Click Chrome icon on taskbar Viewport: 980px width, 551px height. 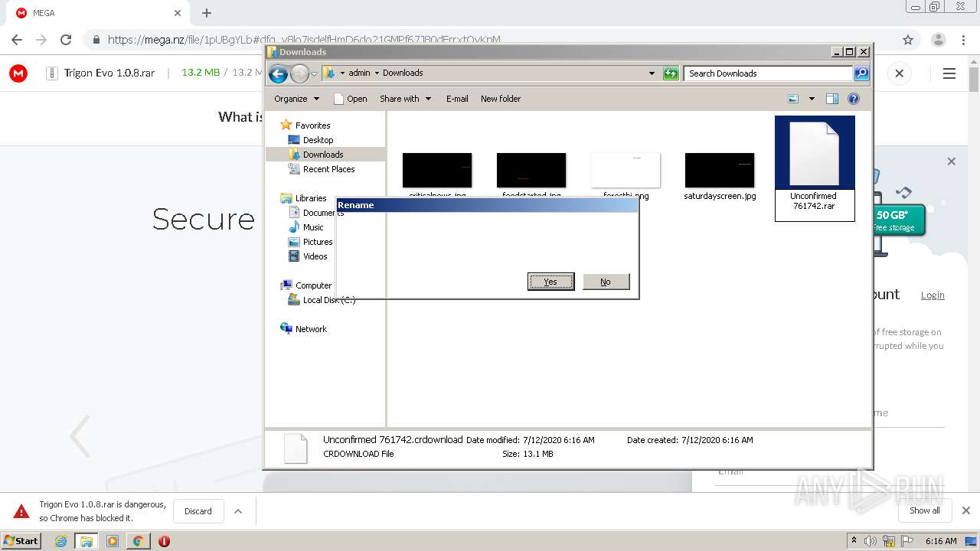pyautogui.click(x=138, y=541)
